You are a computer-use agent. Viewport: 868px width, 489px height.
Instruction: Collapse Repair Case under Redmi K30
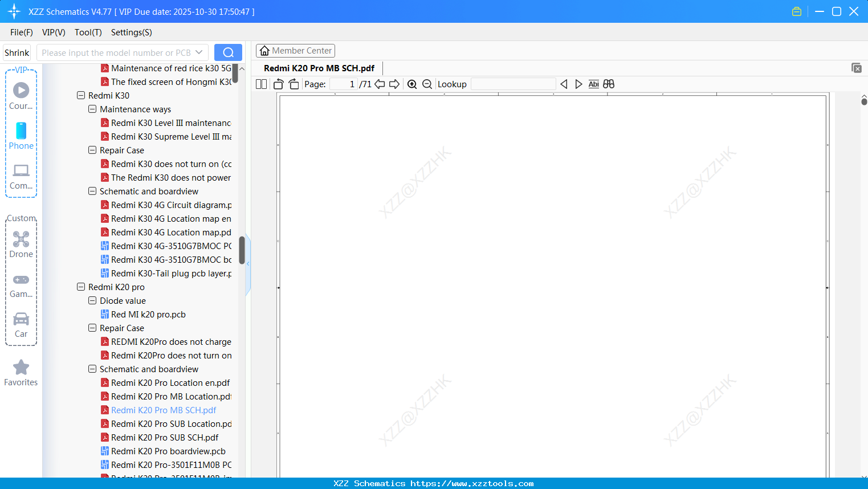tap(92, 150)
